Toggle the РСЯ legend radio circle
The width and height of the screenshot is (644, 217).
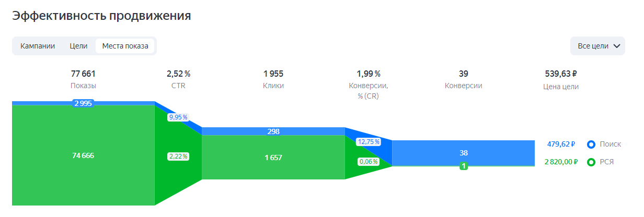pyautogui.click(x=591, y=162)
